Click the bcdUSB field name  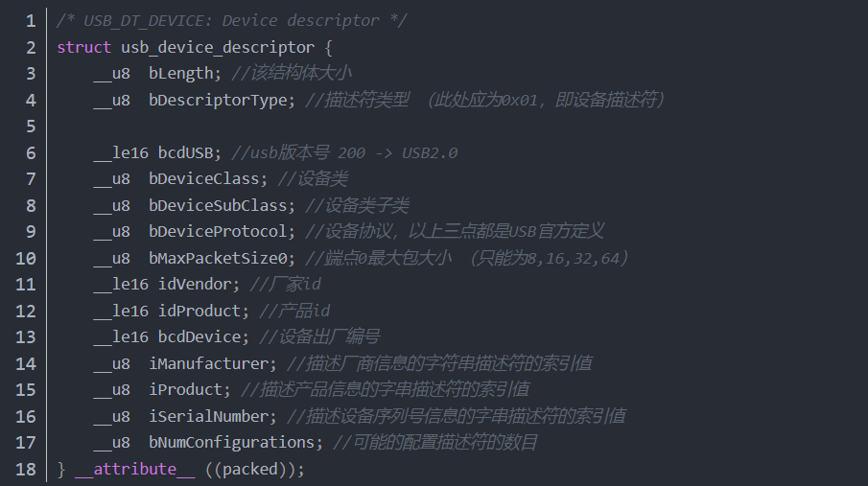[x=190, y=152]
